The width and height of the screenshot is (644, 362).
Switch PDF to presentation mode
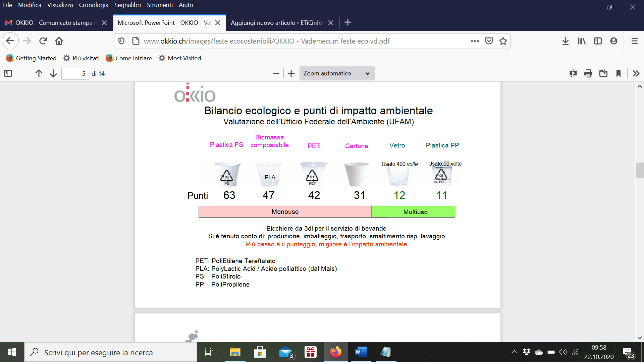coord(573,73)
